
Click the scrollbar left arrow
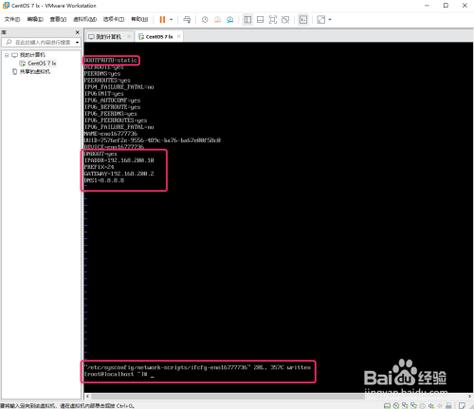click(87, 396)
